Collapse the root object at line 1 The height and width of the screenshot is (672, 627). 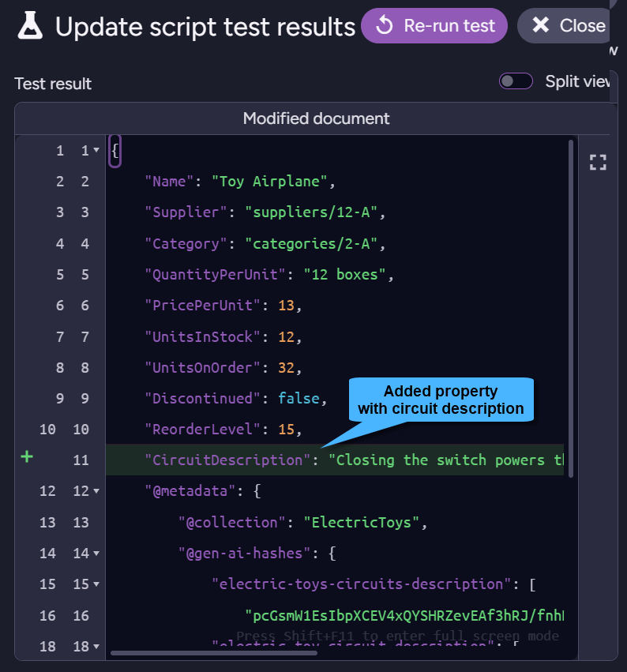pos(96,150)
